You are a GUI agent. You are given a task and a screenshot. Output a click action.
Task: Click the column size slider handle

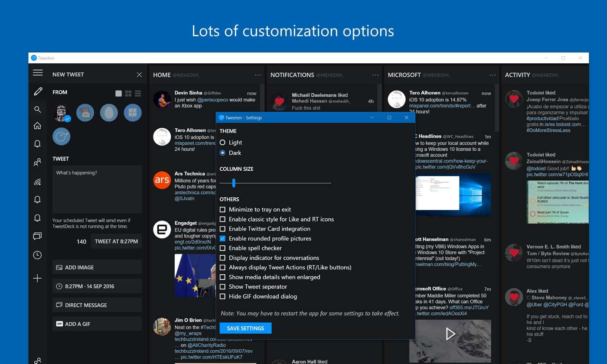pos(234,183)
